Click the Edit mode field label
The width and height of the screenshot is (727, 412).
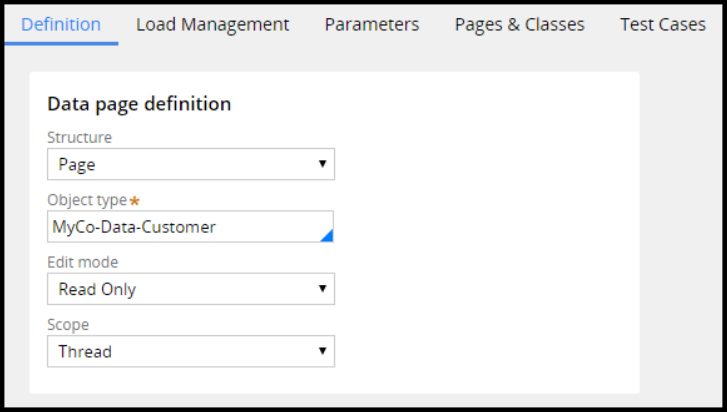(x=82, y=262)
